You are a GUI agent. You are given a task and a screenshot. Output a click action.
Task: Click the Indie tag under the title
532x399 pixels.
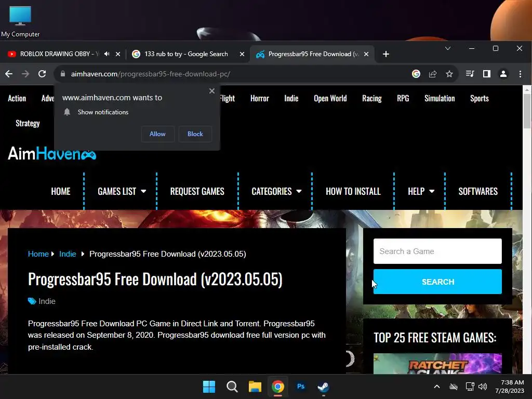click(x=47, y=301)
